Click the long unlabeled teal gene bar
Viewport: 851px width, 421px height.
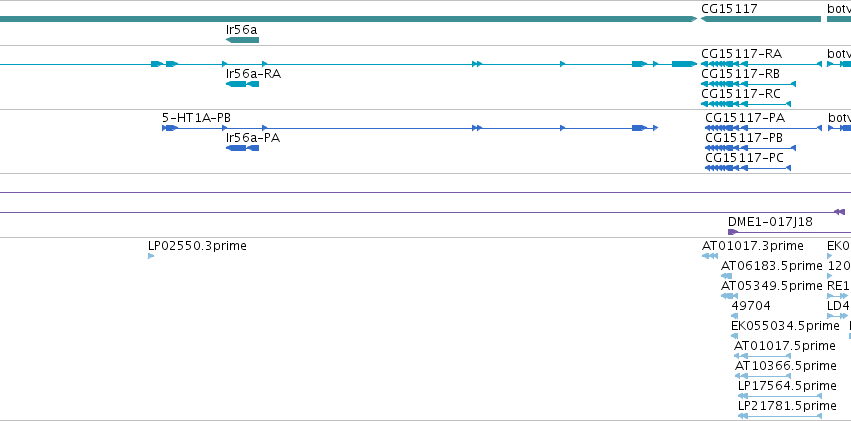348,19
